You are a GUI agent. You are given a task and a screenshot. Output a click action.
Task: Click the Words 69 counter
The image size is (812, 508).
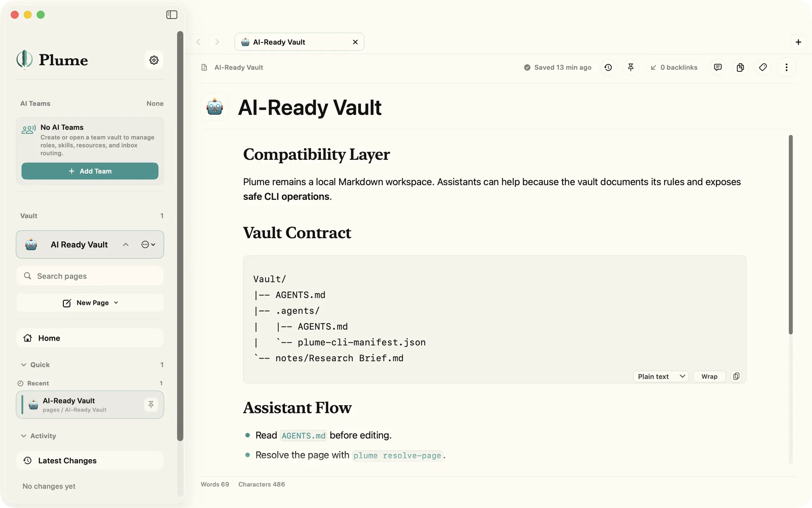215,484
